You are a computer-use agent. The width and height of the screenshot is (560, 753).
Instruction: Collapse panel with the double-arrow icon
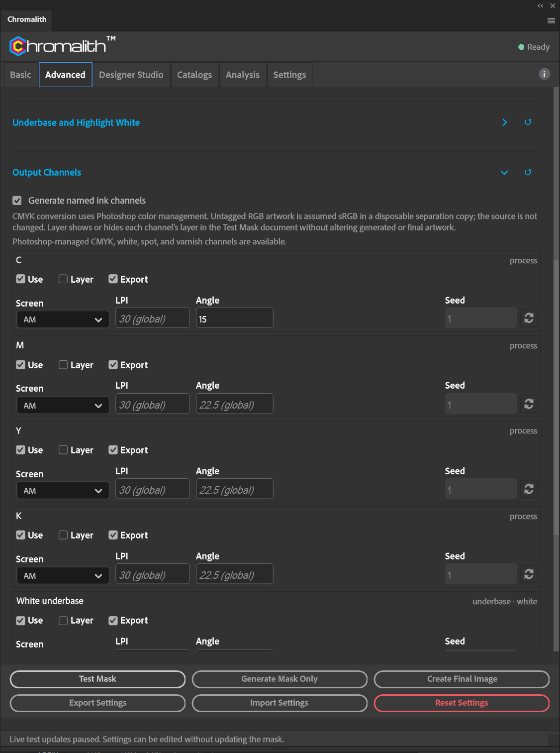(x=541, y=6)
